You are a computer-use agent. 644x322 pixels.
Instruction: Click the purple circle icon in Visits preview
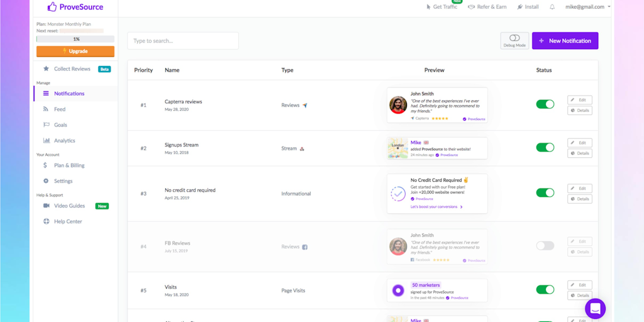point(398,291)
